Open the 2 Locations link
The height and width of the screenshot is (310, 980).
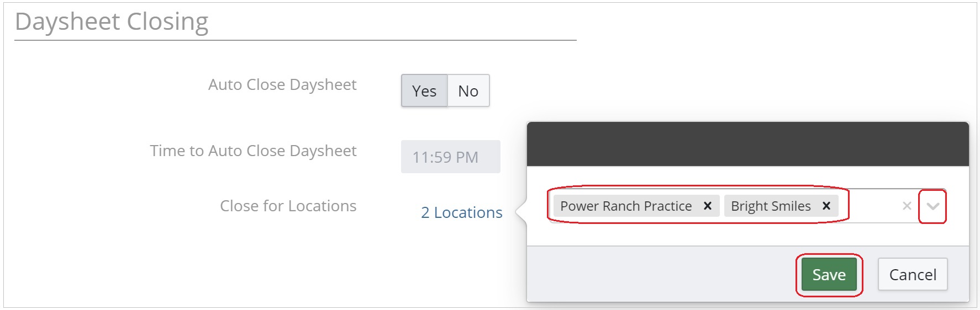[461, 212]
